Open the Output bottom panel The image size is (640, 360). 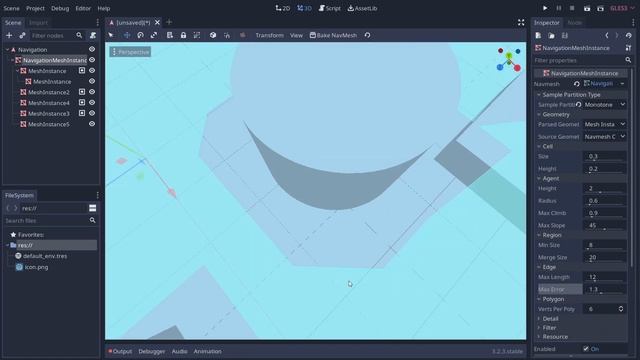point(120,351)
